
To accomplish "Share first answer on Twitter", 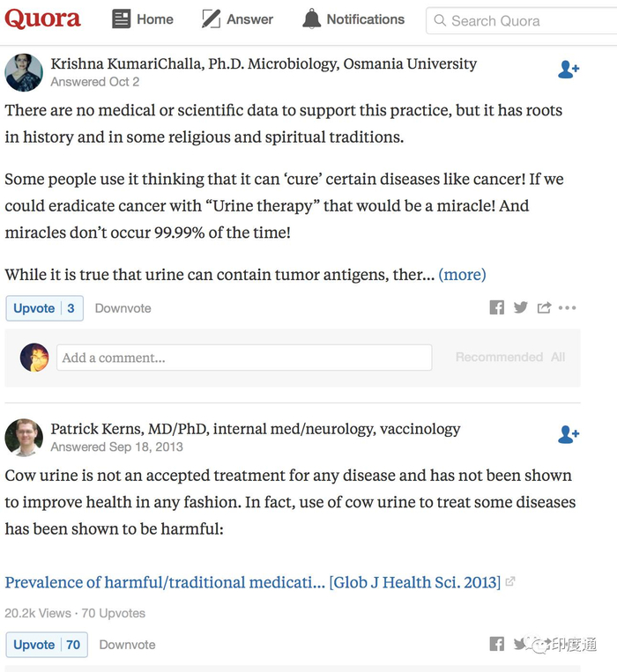I will pos(521,307).
